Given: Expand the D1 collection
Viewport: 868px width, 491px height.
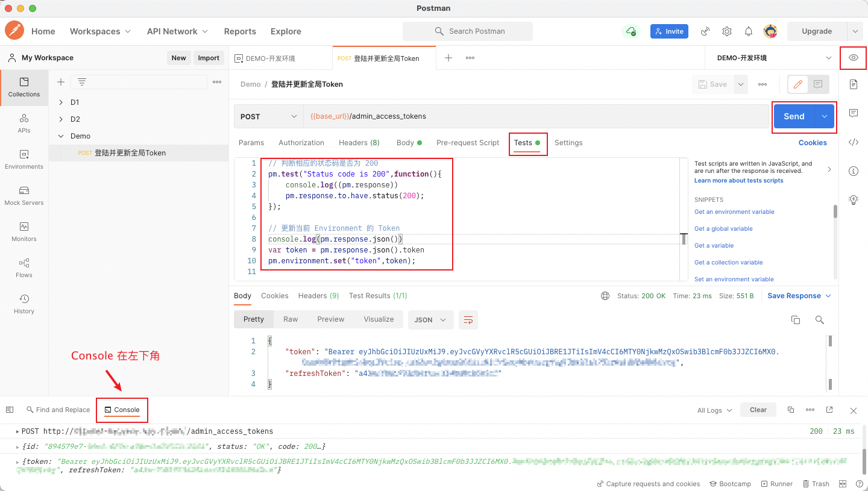Looking at the screenshot, I should (x=61, y=102).
